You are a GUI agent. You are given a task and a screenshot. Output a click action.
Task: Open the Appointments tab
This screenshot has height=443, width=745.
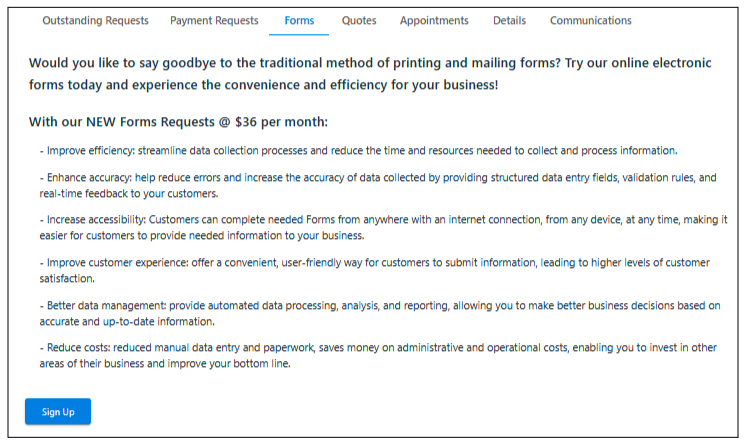click(434, 21)
